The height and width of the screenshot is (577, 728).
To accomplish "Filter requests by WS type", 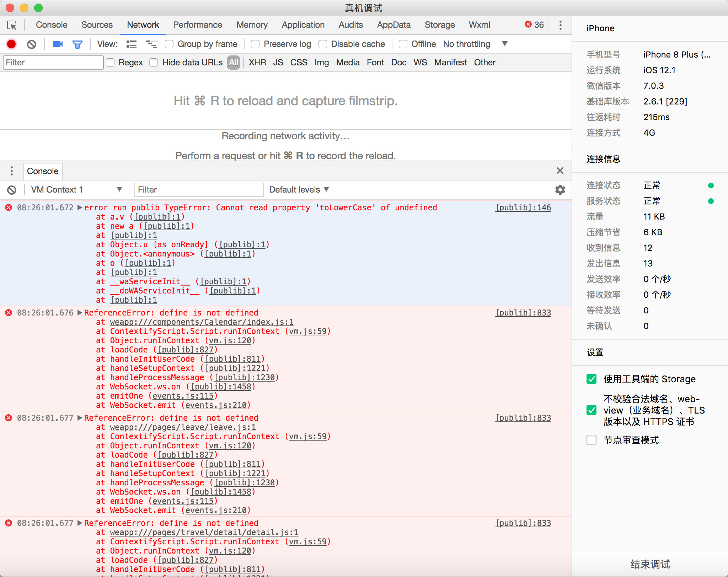I will pyautogui.click(x=420, y=63).
